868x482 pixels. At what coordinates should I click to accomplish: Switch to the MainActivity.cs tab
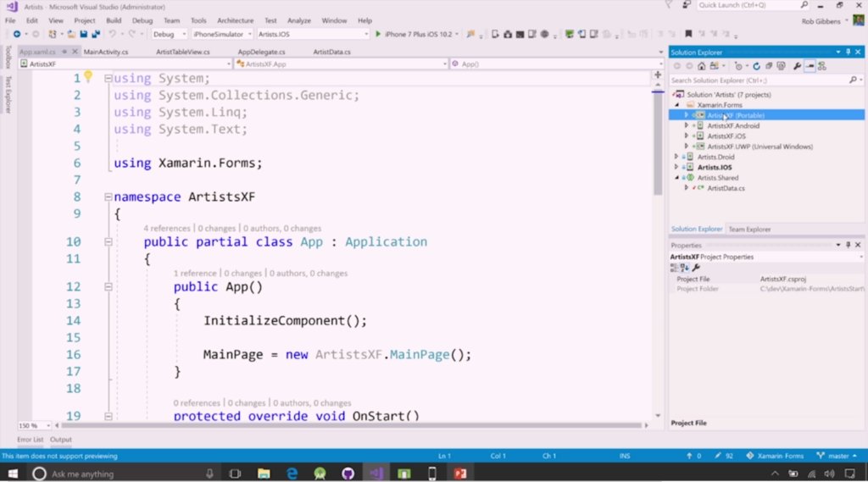pyautogui.click(x=106, y=52)
